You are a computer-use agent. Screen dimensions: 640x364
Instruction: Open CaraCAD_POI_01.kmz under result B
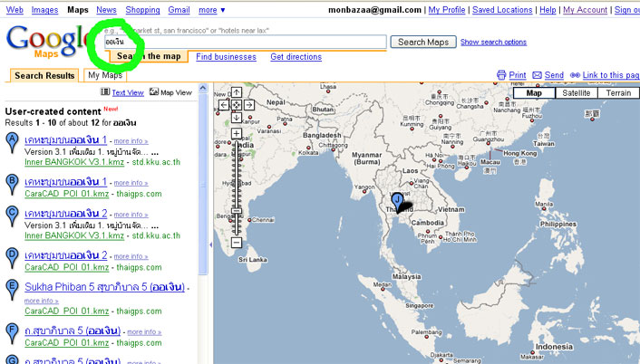(67, 194)
